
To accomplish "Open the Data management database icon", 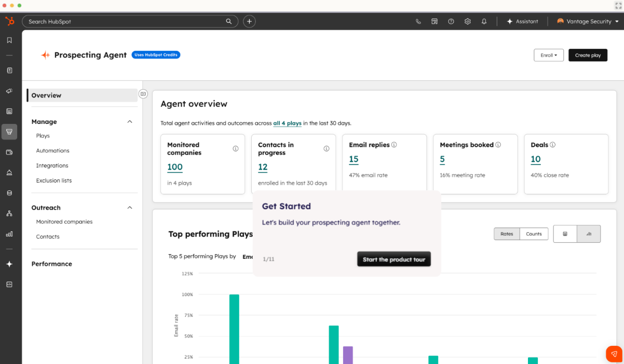I will (x=9, y=193).
